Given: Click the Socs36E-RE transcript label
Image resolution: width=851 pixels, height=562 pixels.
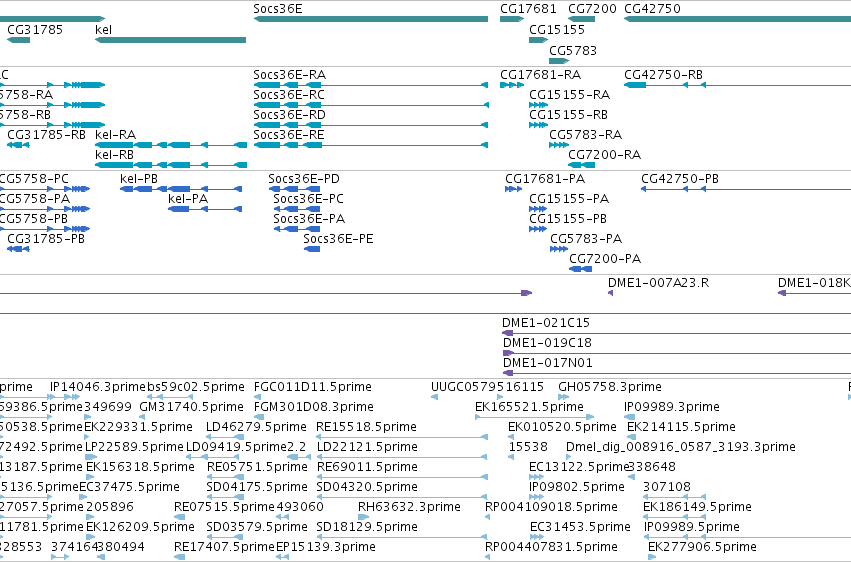Looking at the screenshot, I should 289,135.
